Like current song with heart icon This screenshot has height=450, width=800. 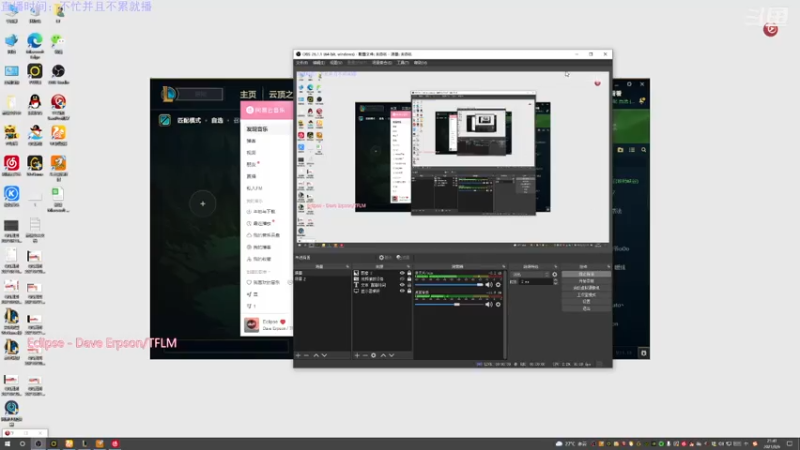pos(283,322)
